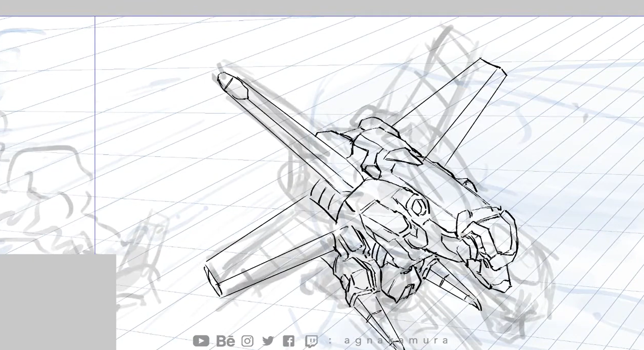Click the Facebook icon
Viewport: 644px width, 350px height.
tap(289, 341)
